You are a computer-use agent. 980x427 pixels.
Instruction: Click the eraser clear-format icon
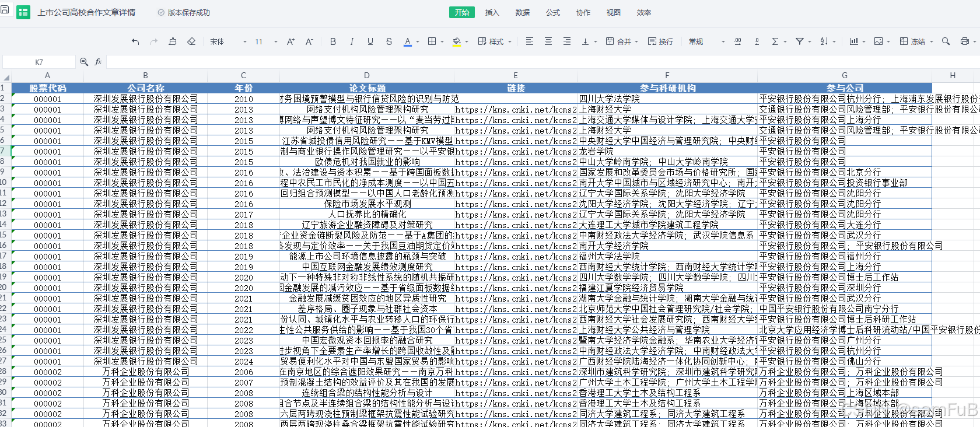point(191,41)
